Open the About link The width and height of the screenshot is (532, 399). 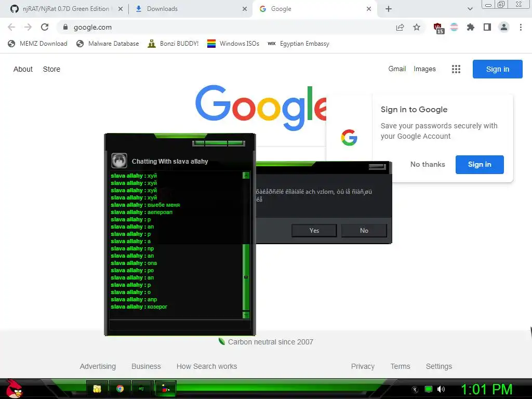point(23,69)
